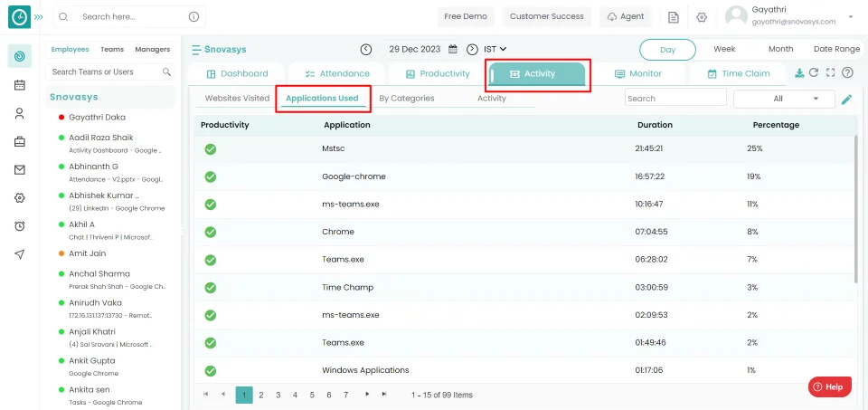Open the paper plane sidebar icon
This screenshot has width=868, height=410.
[x=19, y=253]
